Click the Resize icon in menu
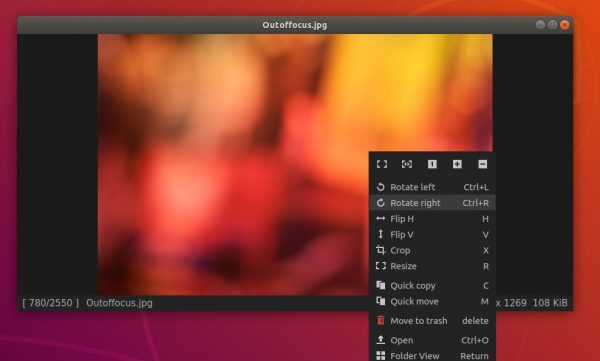 380,266
